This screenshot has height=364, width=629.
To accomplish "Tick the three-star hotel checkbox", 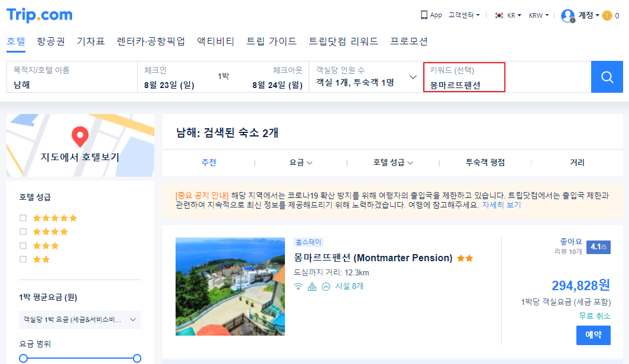I will click(23, 245).
